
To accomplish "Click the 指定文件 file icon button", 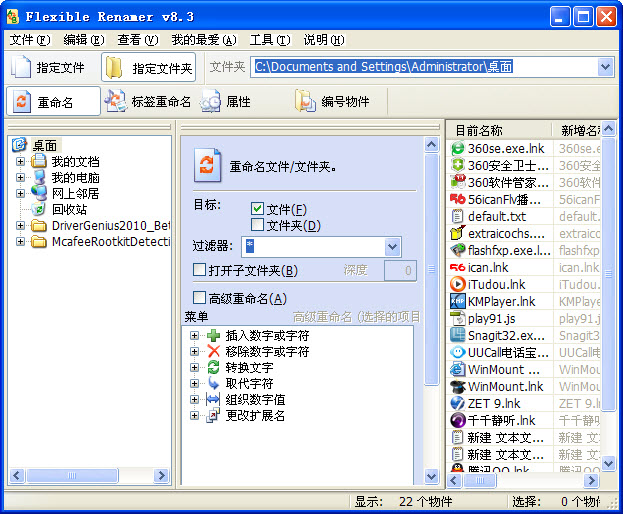I will (x=21, y=67).
